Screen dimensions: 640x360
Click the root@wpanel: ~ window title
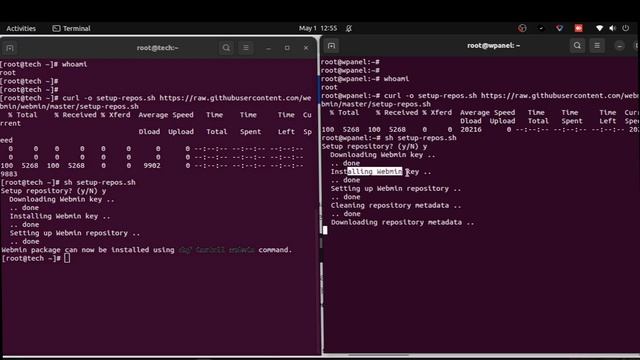(x=493, y=45)
